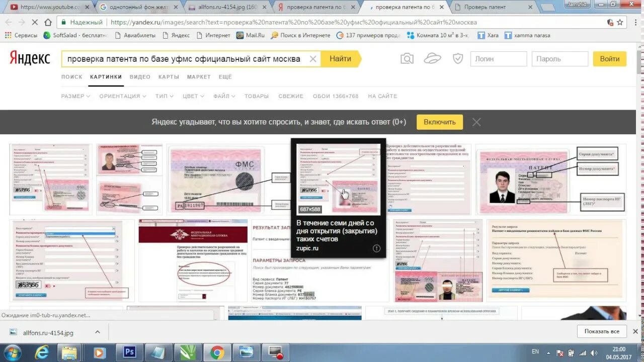
Task: Open allfons.ru-4154.jpg download options arrow
Action: [x=98, y=332]
